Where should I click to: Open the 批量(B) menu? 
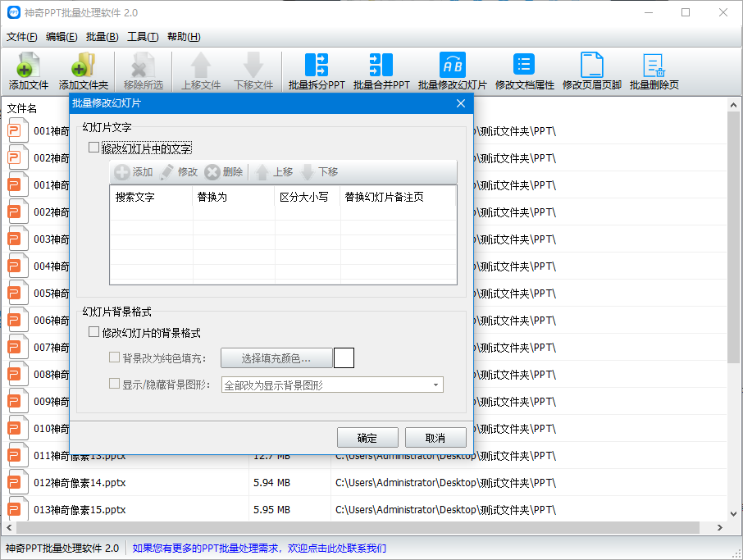(x=103, y=36)
